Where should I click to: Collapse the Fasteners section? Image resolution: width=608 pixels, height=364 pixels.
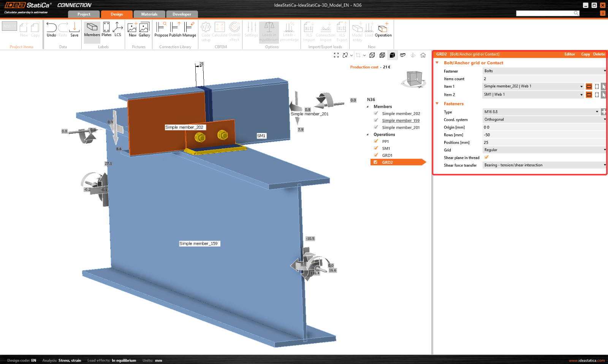pyautogui.click(x=437, y=104)
